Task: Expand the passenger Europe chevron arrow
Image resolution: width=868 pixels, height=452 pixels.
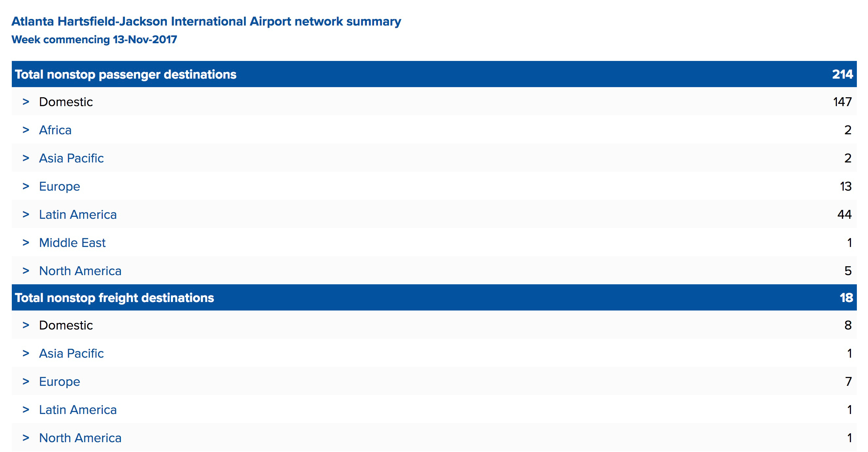Action: click(x=26, y=186)
